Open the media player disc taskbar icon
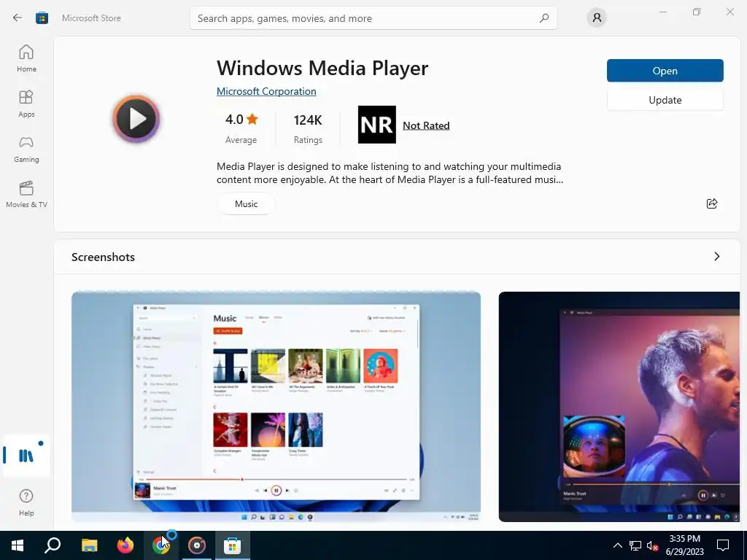 point(197,545)
